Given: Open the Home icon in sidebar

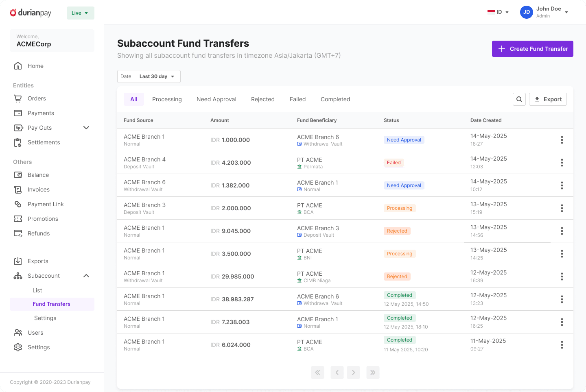Looking at the screenshot, I should (x=18, y=66).
